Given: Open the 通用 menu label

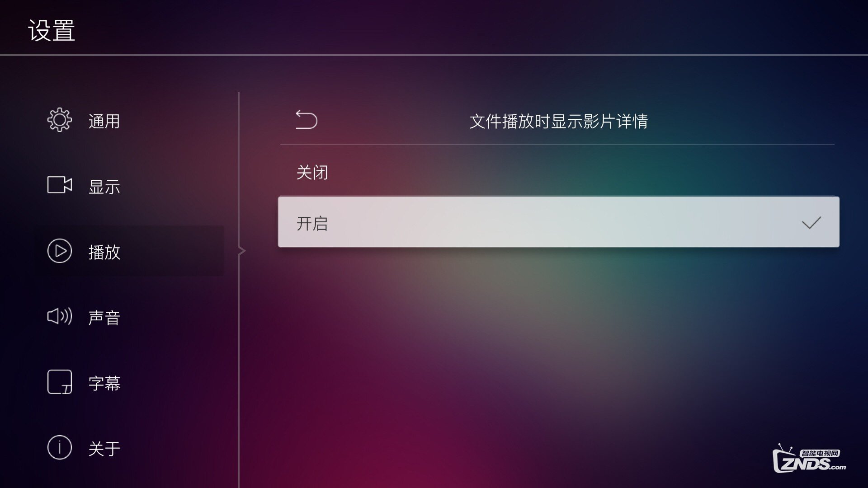Looking at the screenshot, I should [104, 121].
